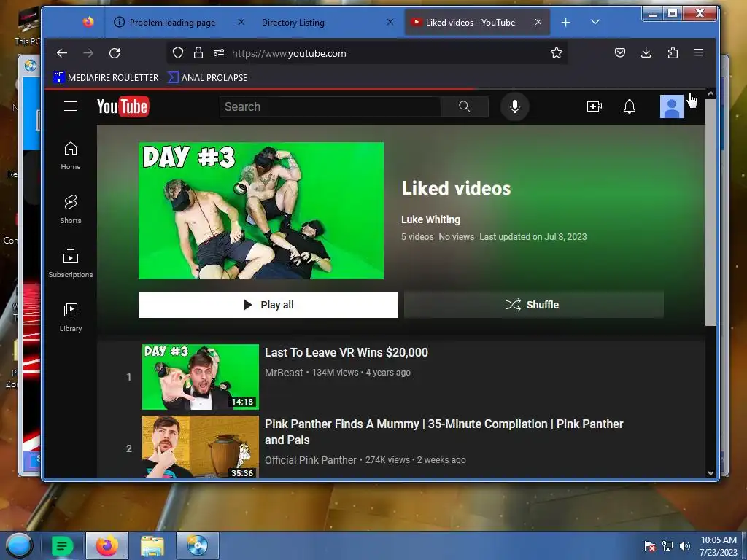Click the page scrollbar up arrow
This screenshot has height=560, width=747.
(x=711, y=94)
